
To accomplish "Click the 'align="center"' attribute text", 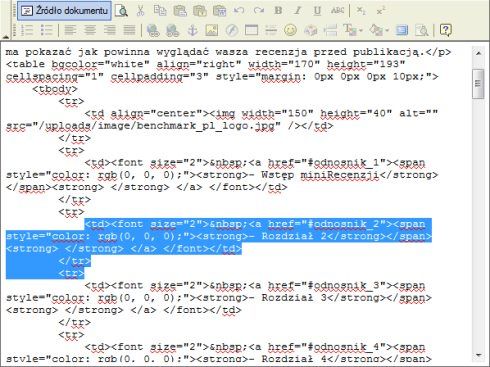I will tap(160, 114).
